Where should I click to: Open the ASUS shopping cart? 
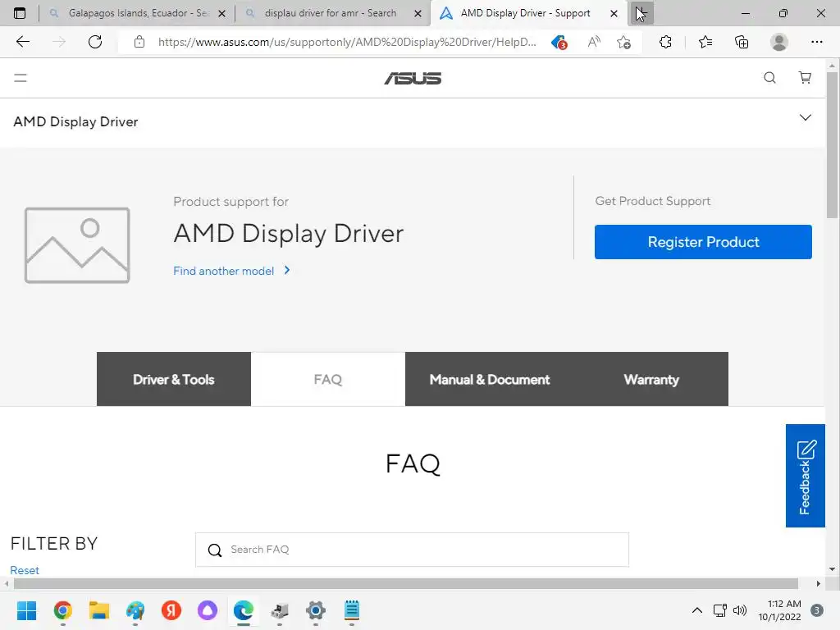coord(805,78)
